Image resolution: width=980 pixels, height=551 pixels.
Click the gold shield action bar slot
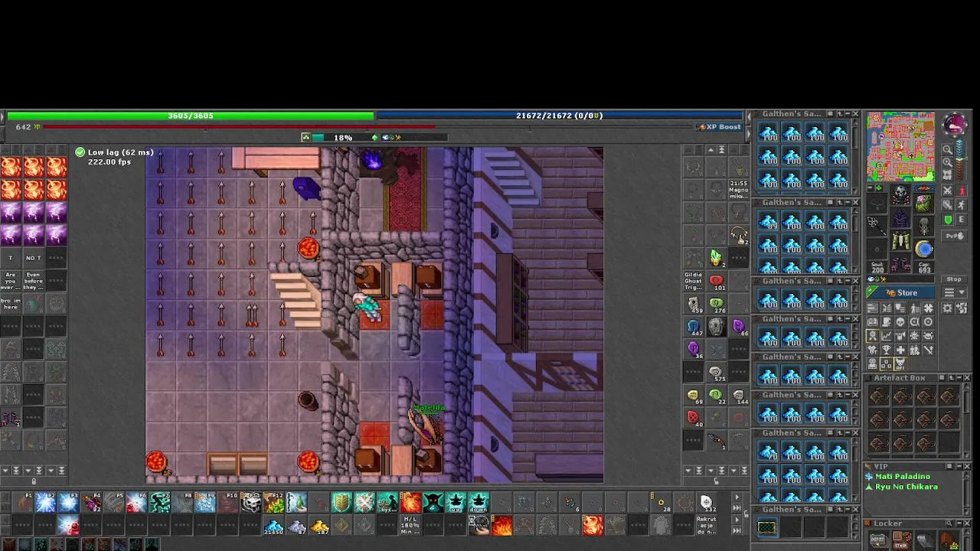(341, 503)
